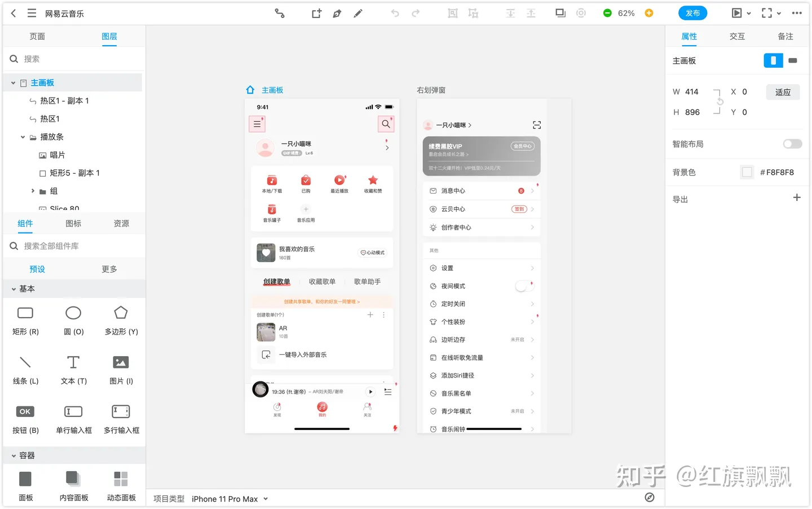The width and height of the screenshot is (812, 509).
Task: Switch to the 交互 tab
Action: (x=737, y=36)
